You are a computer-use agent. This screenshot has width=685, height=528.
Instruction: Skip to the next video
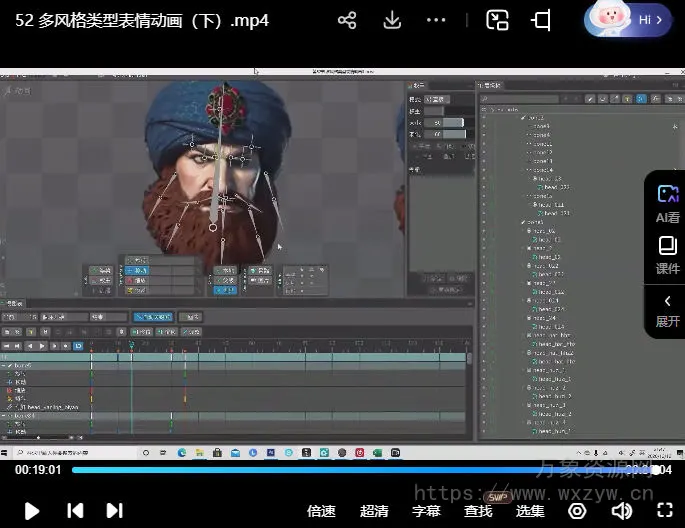coord(115,511)
